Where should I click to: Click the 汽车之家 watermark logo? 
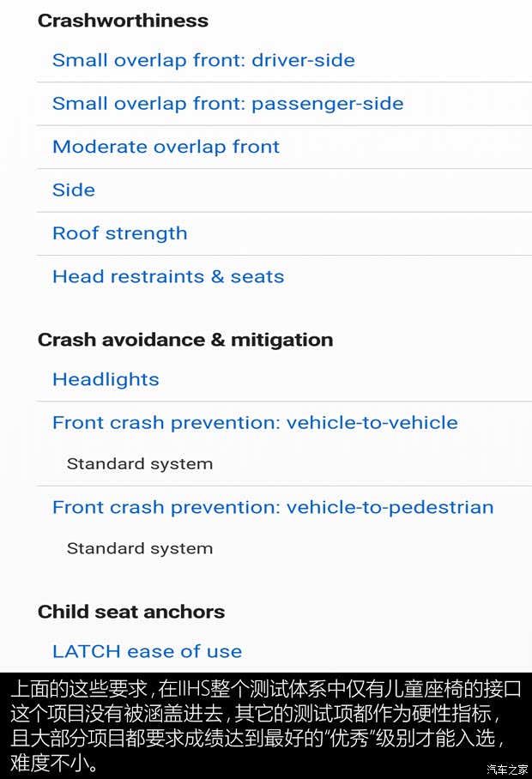point(506,768)
